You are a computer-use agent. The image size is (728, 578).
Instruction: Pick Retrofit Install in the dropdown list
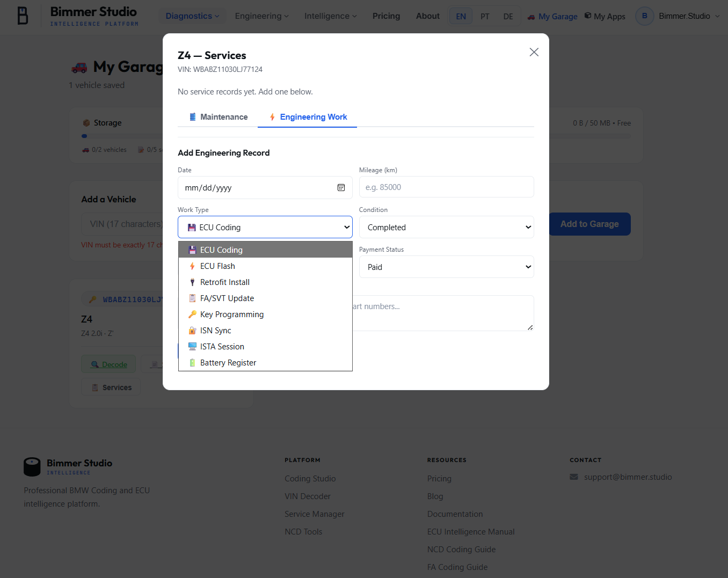point(265,282)
